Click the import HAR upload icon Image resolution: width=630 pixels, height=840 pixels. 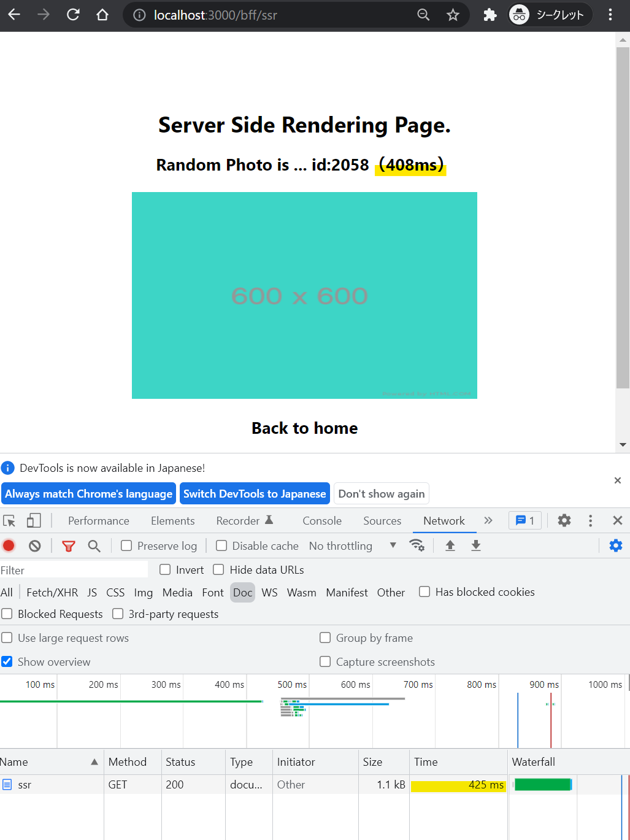click(x=450, y=545)
